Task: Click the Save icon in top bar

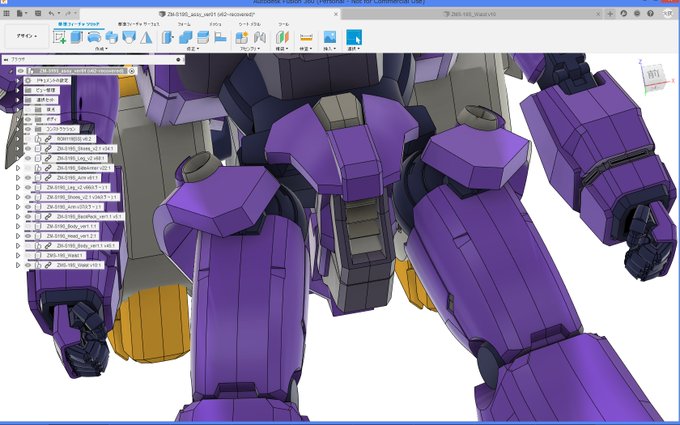Action: [x=38, y=13]
